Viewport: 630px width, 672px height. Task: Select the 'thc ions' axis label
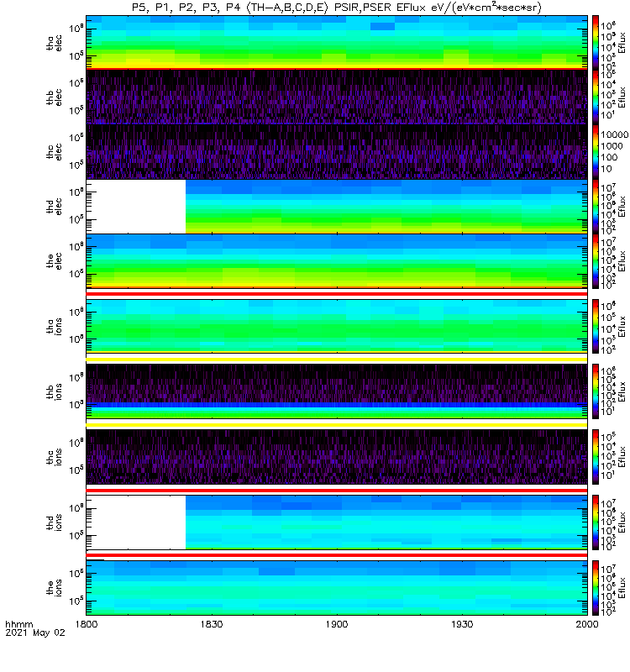pos(54,457)
